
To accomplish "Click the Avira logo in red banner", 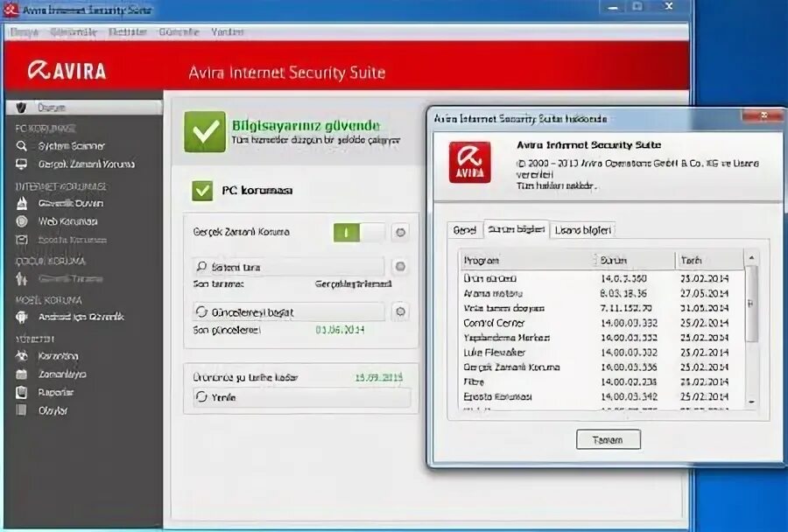I will [67, 70].
